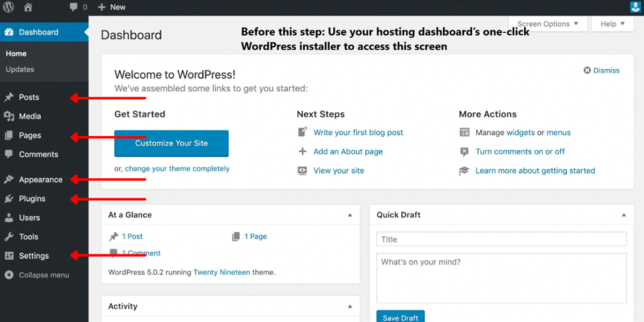Click the edit icon beside first blog post
This screenshot has width=644, height=322.
pyautogui.click(x=303, y=132)
